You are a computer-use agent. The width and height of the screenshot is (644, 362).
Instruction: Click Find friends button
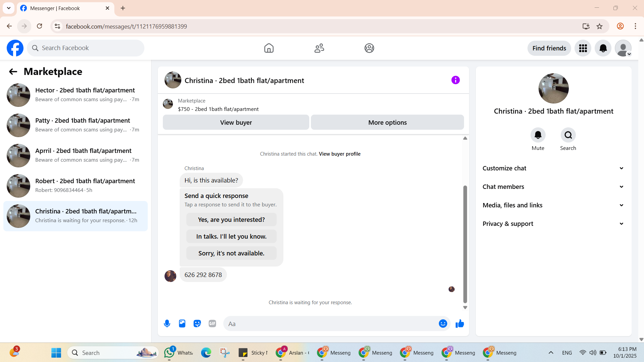(549, 48)
